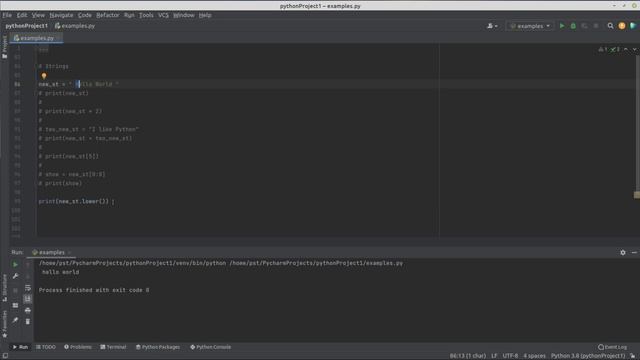Open the Python Console tool window
Image resolution: width=640 pixels, height=360 pixels.
pos(211,347)
